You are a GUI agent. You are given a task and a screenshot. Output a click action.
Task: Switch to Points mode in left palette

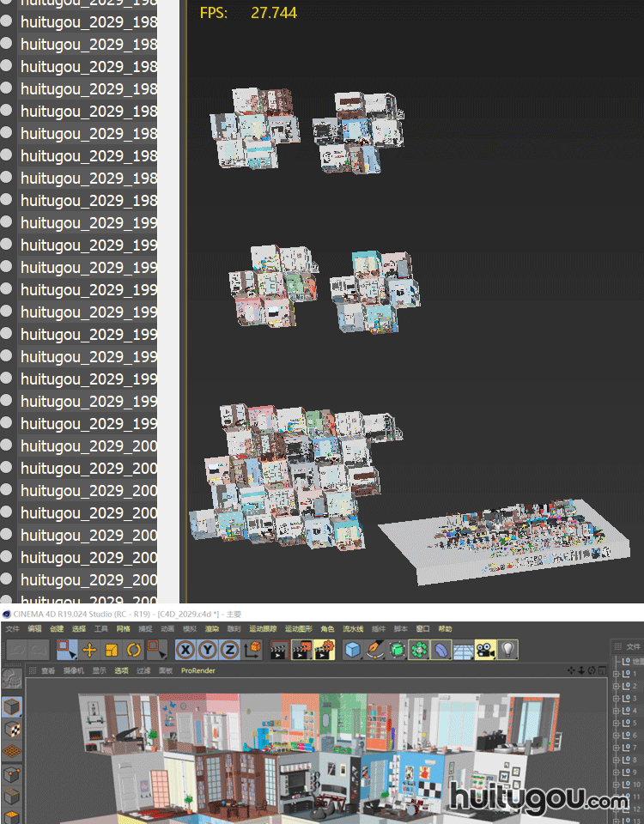(x=13, y=775)
